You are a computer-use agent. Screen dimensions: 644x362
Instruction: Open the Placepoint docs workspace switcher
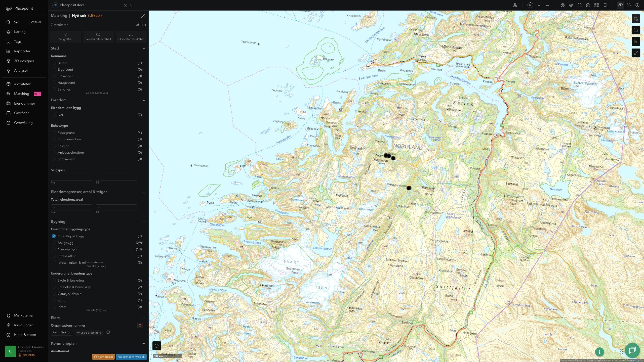pyautogui.click(x=131, y=5)
